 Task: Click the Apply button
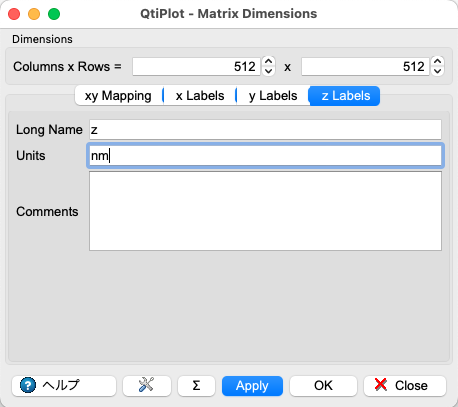pyautogui.click(x=252, y=386)
